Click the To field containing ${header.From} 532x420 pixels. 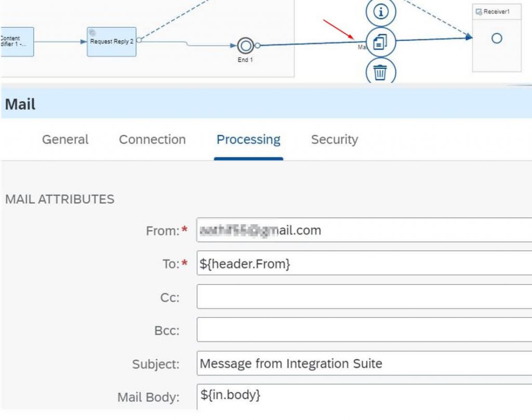tap(364, 263)
